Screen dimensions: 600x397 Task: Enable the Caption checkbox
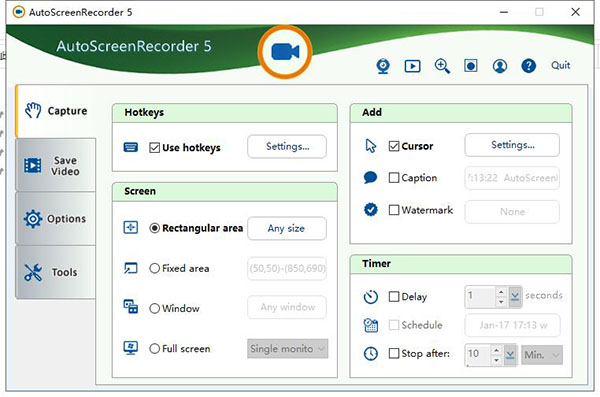[x=394, y=178]
